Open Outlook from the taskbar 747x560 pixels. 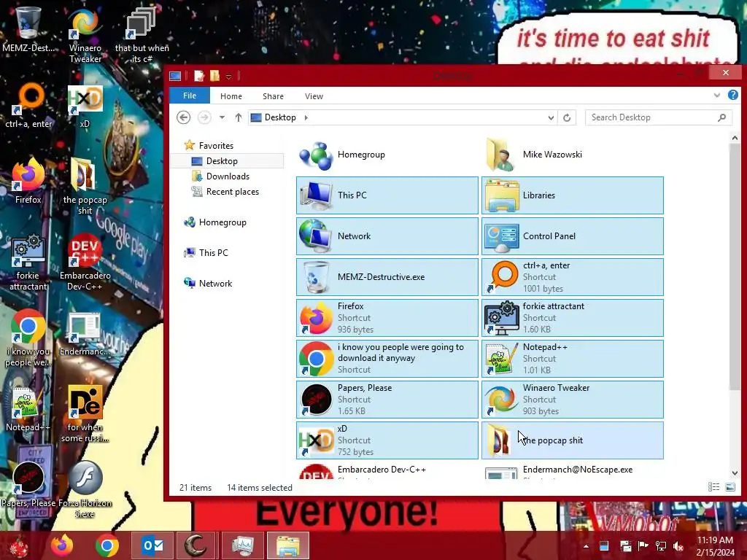(x=152, y=545)
